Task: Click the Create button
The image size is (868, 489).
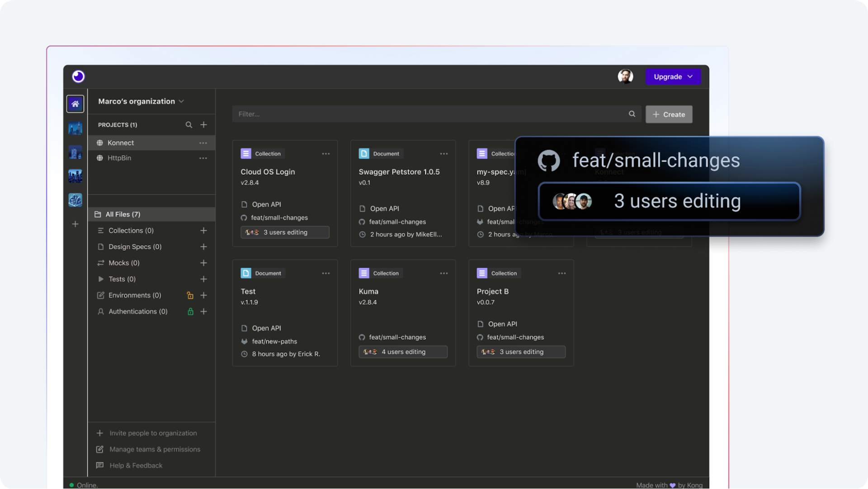Action: tap(669, 114)
